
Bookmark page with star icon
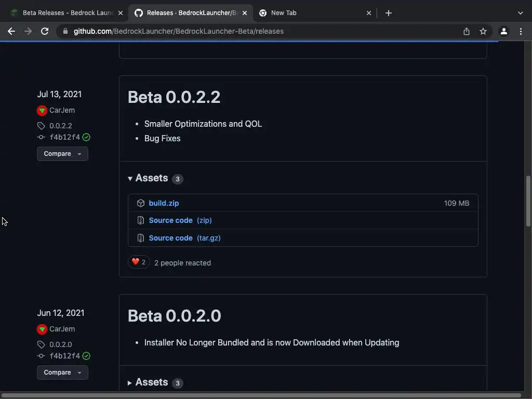pyautogui.click(x=483, y=31)
